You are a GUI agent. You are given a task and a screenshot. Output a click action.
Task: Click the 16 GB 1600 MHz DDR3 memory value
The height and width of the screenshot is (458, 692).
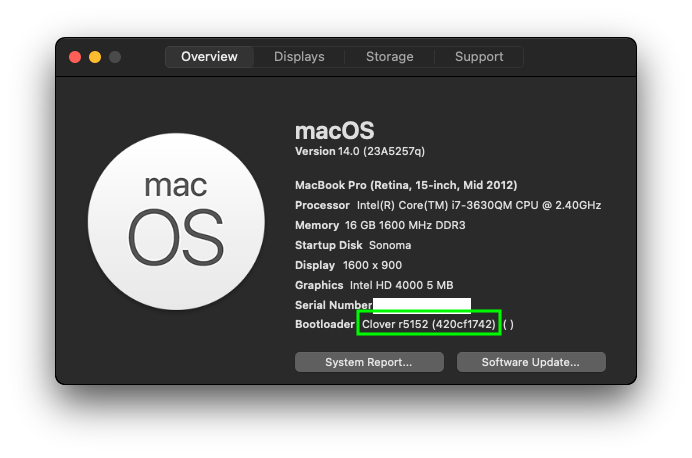click(405, 225)
